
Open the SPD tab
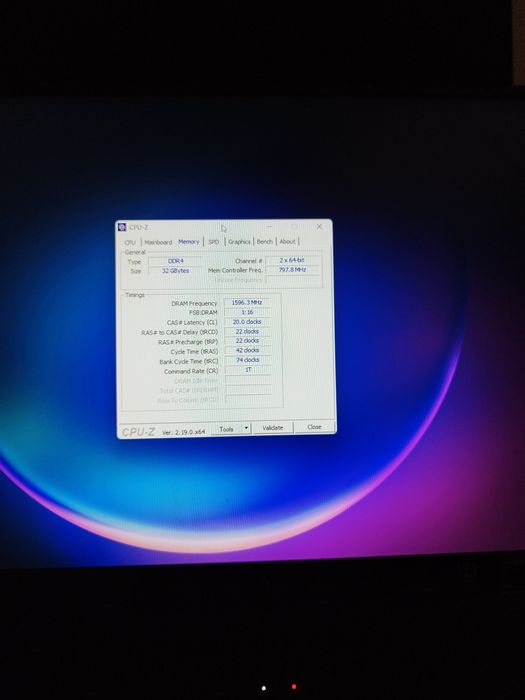click(214, 242)
